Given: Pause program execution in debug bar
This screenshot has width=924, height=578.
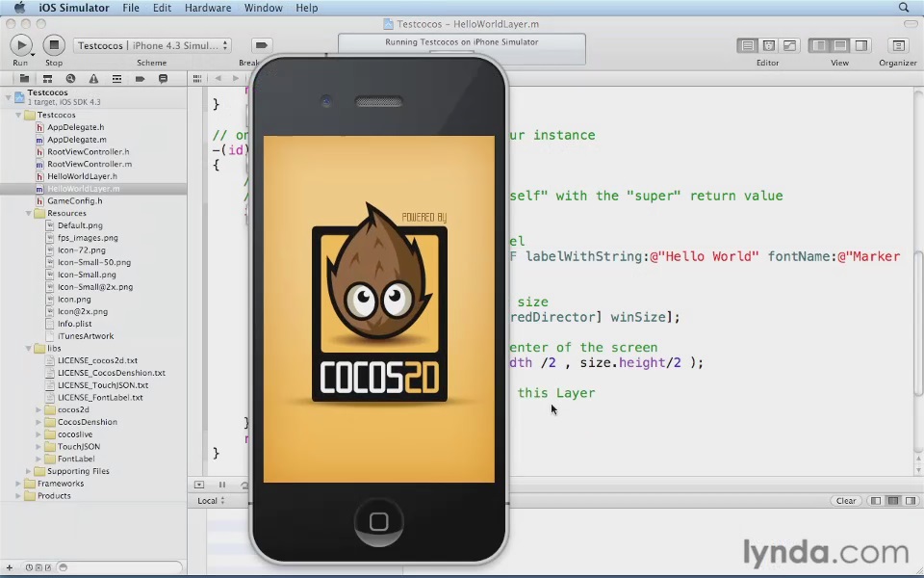Looking at the screenshot, I should [222, 485].
